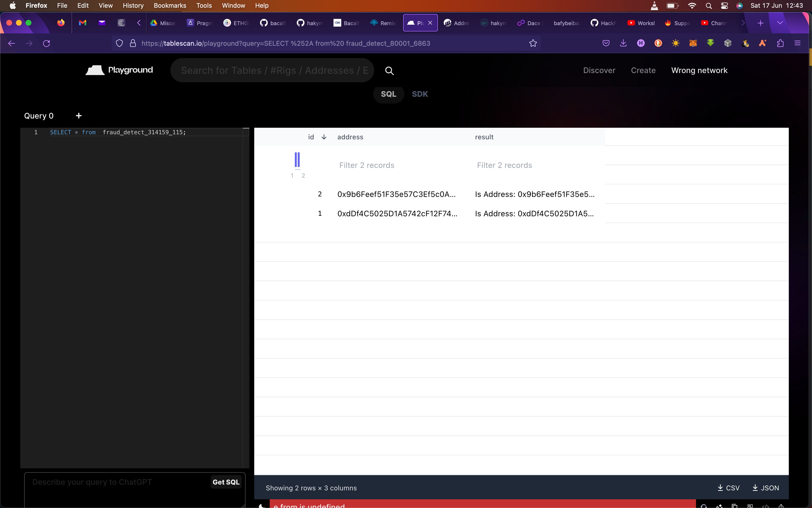This screenshot has width=812, height=508.
Task: Open the MetaMask fox extension
Action: pyautogui.click(x=693, y=43)
